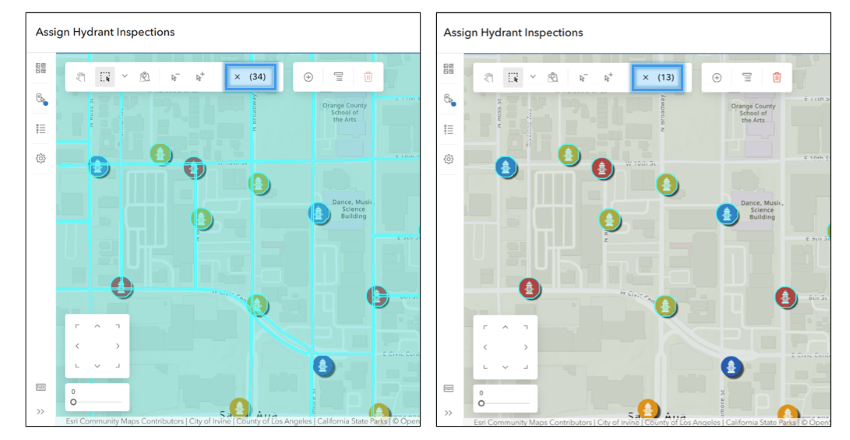Screen dimensions: 850x440
Task: Open the stacked layers icon in the (13) view
Action: (x=746, y=77)
